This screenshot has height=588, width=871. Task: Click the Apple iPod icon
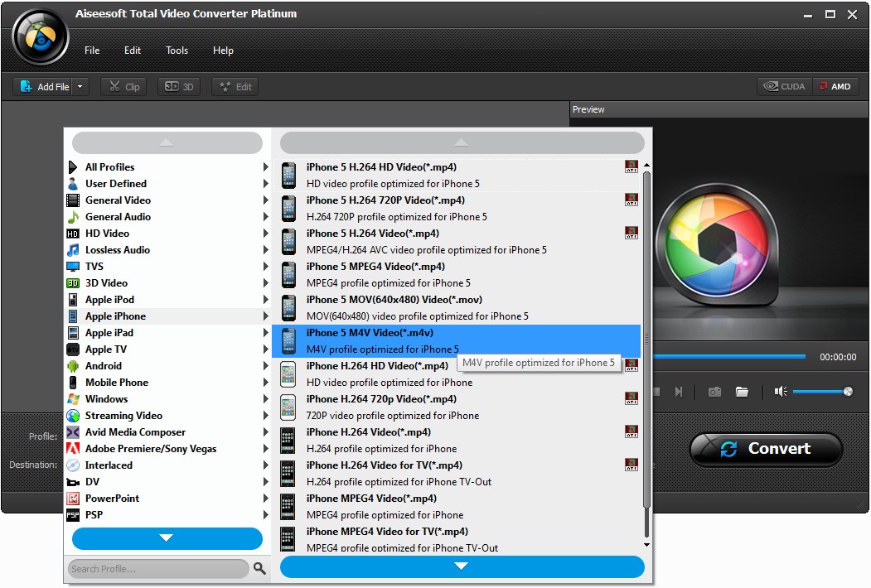click(x=73, y=300)
